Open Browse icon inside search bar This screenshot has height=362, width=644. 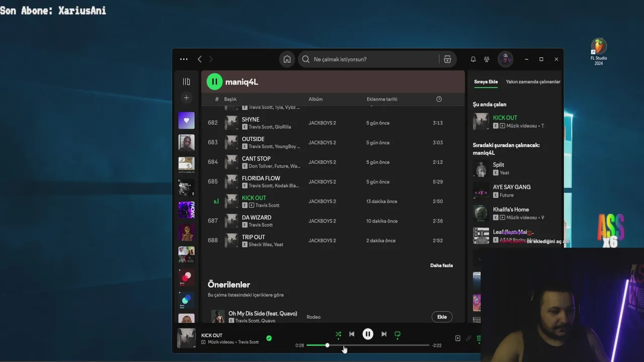tap(447, 59)
